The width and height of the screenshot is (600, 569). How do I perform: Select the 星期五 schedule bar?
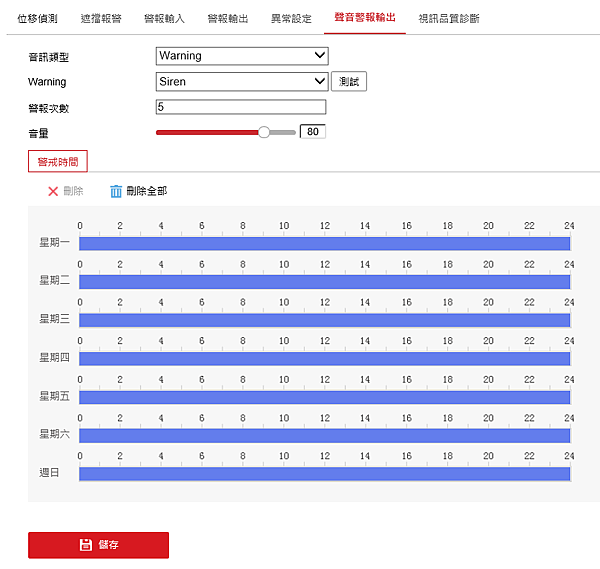324,397
